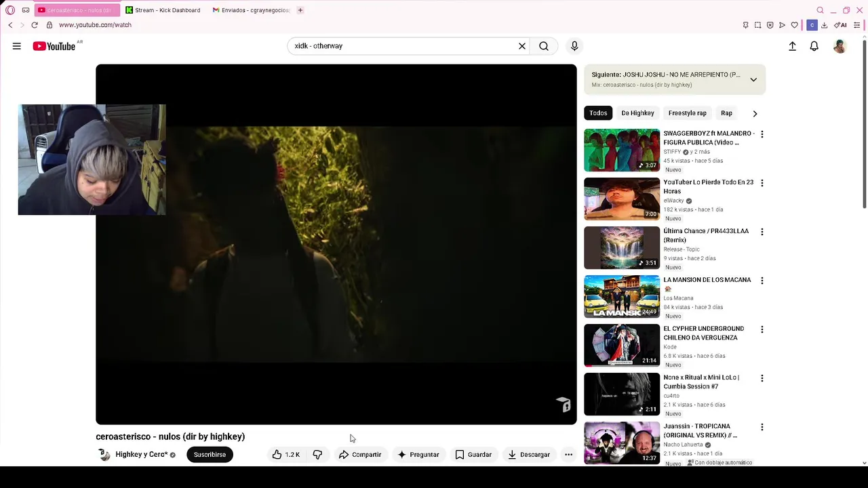Image resolution: width=868 pixels, height=488 pixels.
Task: Open options for Nano x Ritual video
Action: 762,378
